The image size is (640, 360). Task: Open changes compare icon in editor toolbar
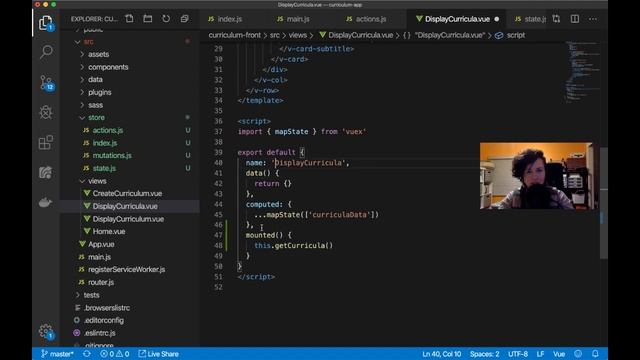point(556,19)
